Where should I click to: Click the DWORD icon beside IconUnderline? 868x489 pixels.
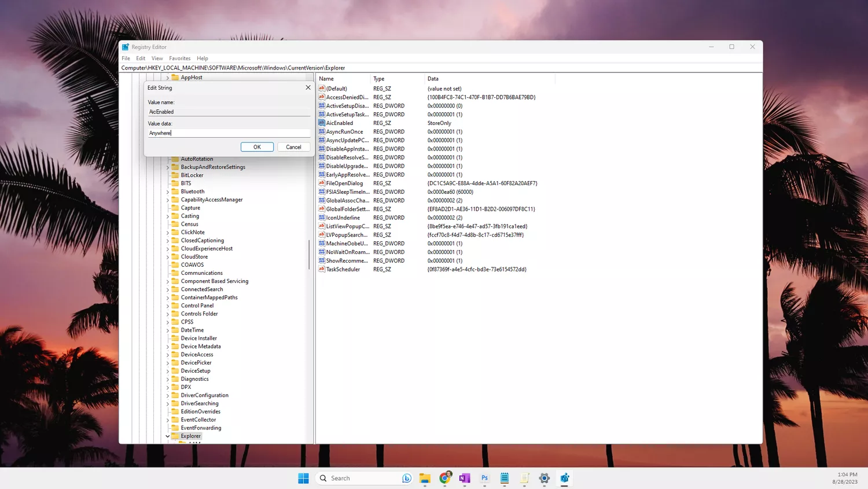[x=322, y=218]
